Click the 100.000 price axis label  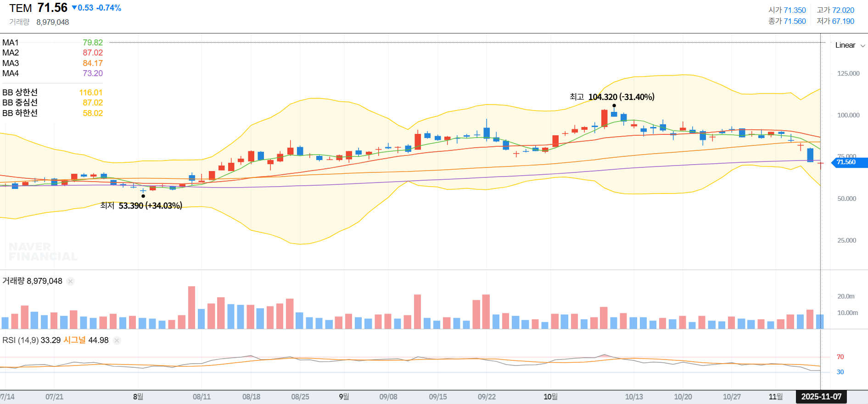tap(848, 115)
